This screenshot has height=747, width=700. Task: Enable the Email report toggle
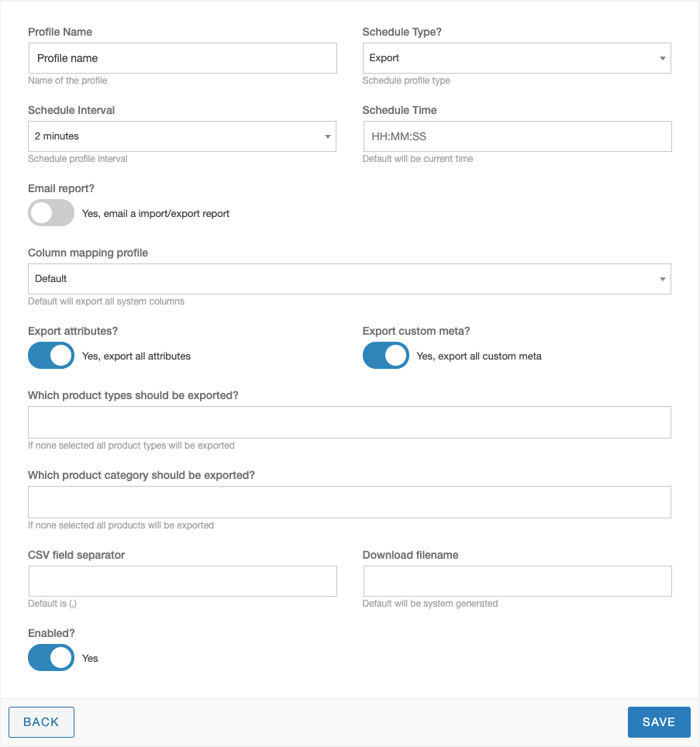51,213
